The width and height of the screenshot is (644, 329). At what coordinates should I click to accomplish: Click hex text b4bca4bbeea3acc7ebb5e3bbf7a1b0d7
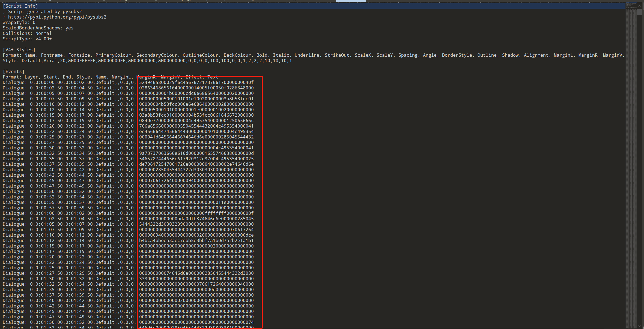pyautogui.click(x=196, y=240)
